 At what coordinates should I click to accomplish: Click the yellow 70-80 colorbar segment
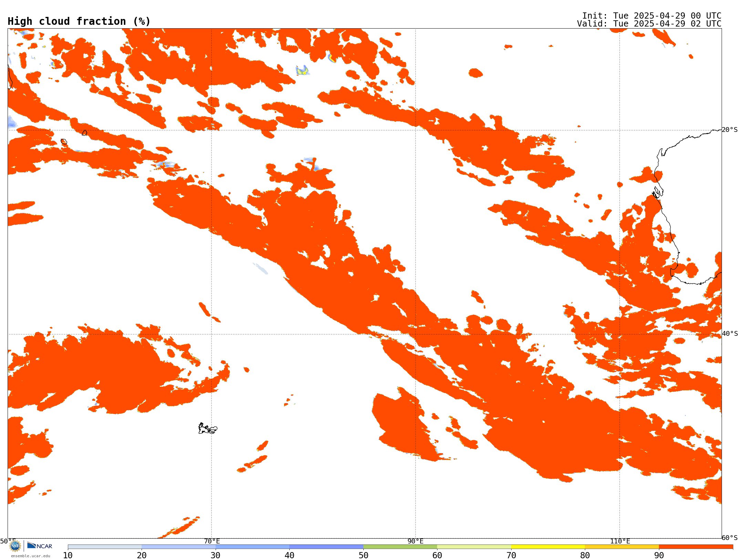(548, 547)
